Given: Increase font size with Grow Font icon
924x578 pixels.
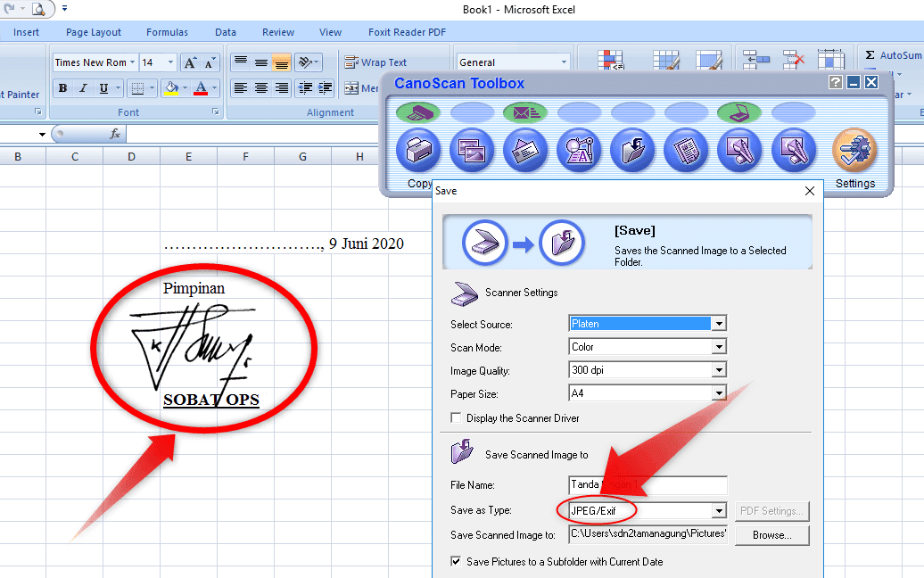Looking at the screenshot, I should point(190,62).
